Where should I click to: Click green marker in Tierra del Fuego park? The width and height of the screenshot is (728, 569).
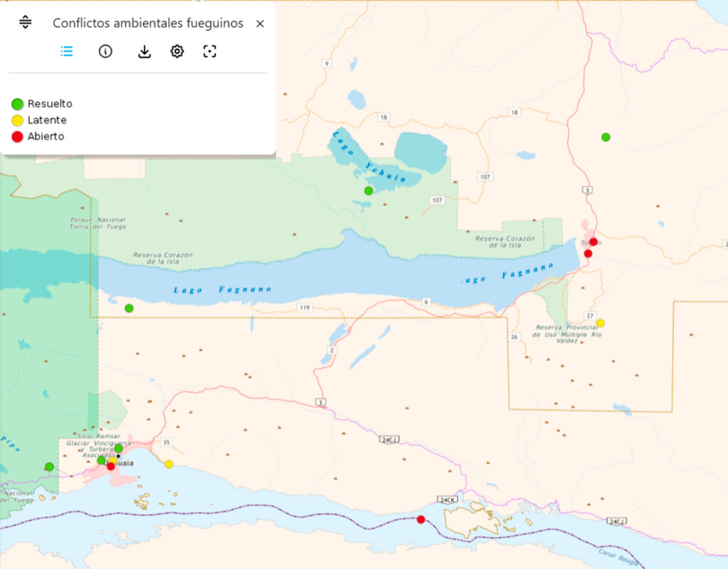(49, 467)
